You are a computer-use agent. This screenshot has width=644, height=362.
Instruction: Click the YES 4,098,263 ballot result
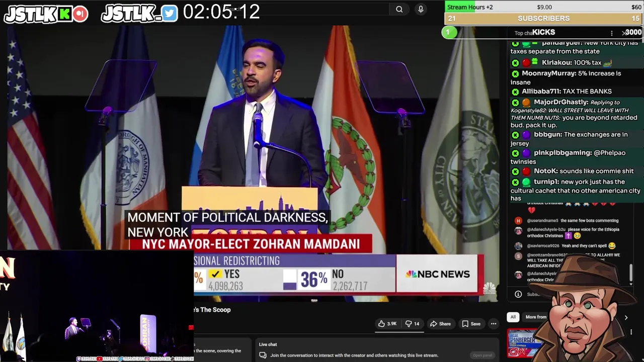click(225, 280)
